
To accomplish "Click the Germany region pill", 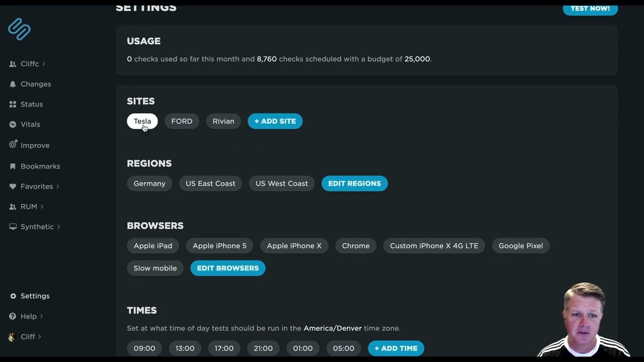I will (149, 184).
